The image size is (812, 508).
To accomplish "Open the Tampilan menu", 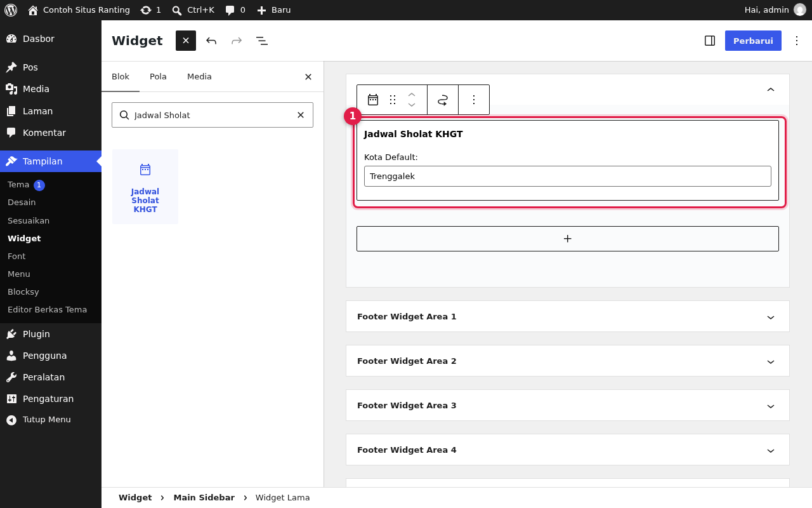I will coord(51,161).
